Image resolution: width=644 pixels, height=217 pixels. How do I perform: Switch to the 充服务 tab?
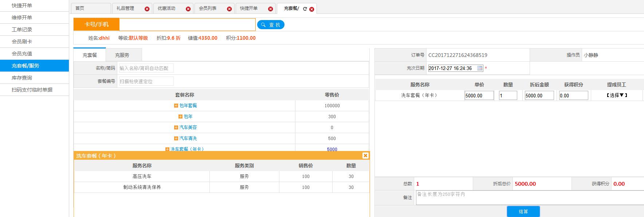click(122, 55)
